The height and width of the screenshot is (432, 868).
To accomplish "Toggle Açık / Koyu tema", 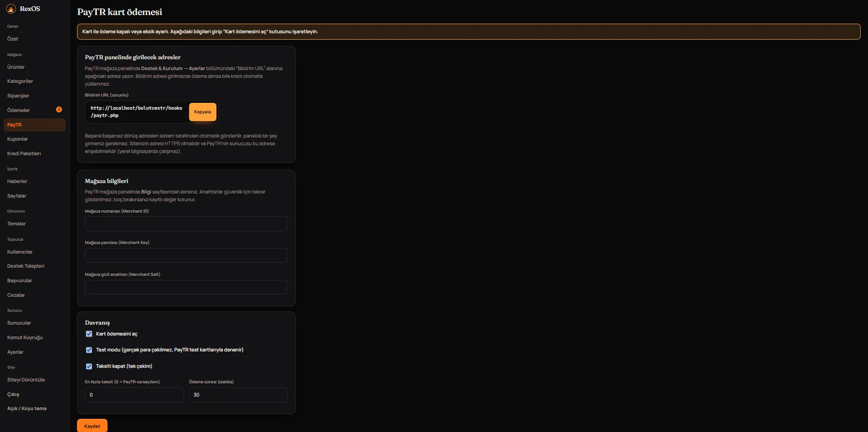I will tap(35, 408).
